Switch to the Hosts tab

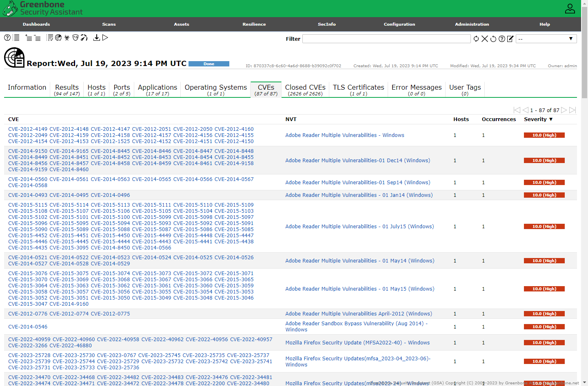[97, 90]
